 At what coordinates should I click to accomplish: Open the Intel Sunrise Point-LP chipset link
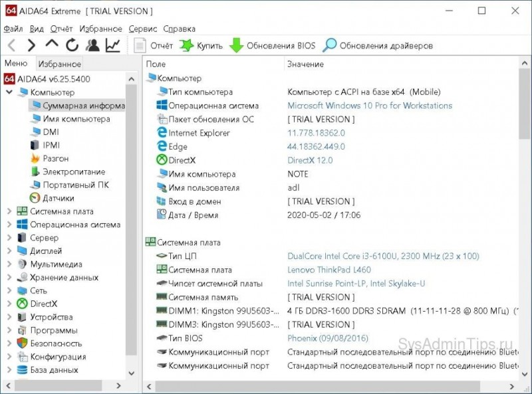coord(356,284)
